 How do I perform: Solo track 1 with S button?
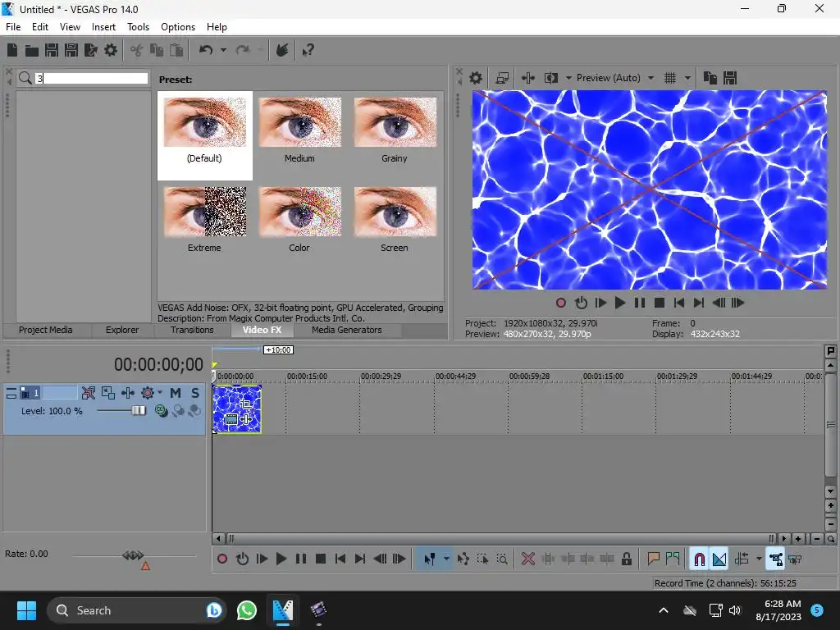pos(195,393)
